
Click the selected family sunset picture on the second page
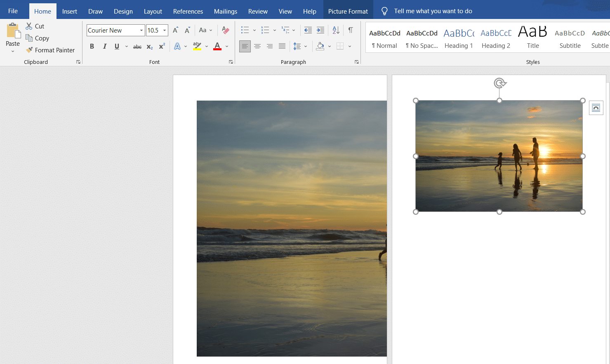[x=499, y=156]
